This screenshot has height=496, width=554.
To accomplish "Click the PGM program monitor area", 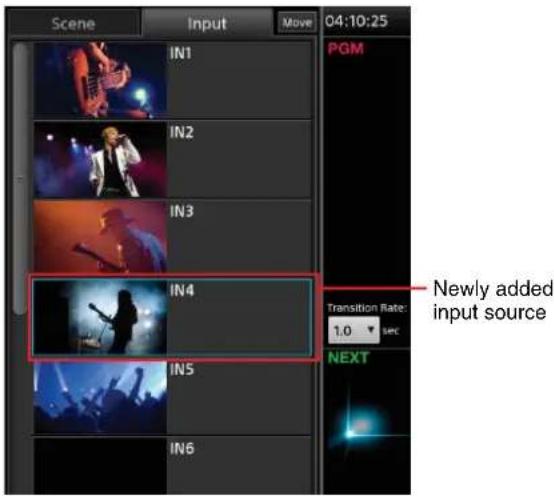I will click(x=367, y=170).
